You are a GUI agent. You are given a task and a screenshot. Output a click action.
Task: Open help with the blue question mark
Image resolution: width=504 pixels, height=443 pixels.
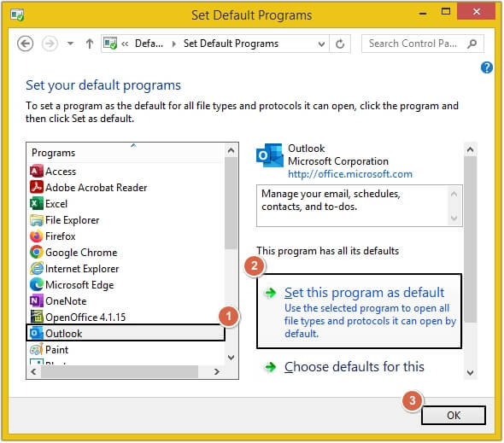[x=486, y=67]
